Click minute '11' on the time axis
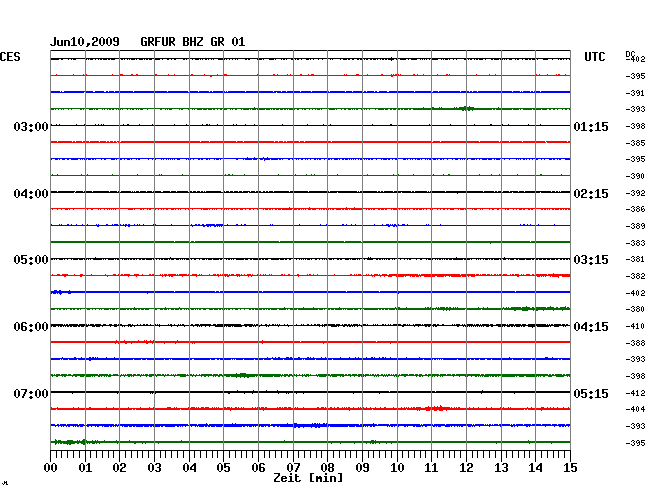 pos(431,468)
